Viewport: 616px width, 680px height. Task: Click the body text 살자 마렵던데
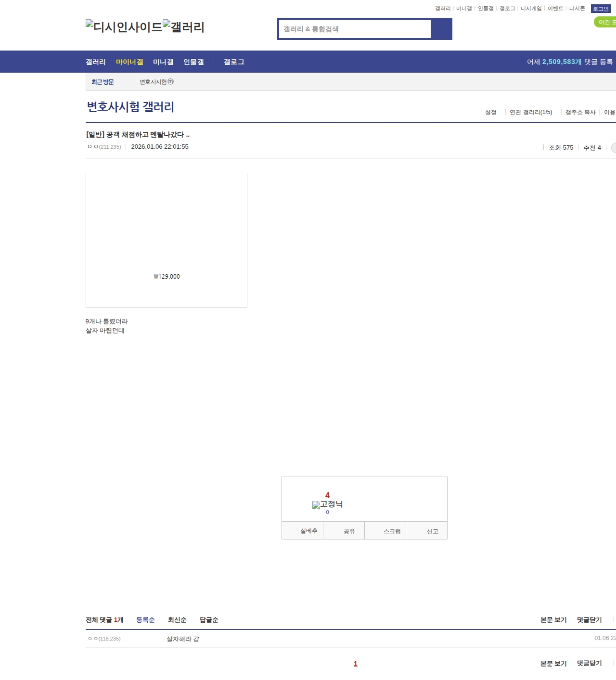tap(105, 331)
